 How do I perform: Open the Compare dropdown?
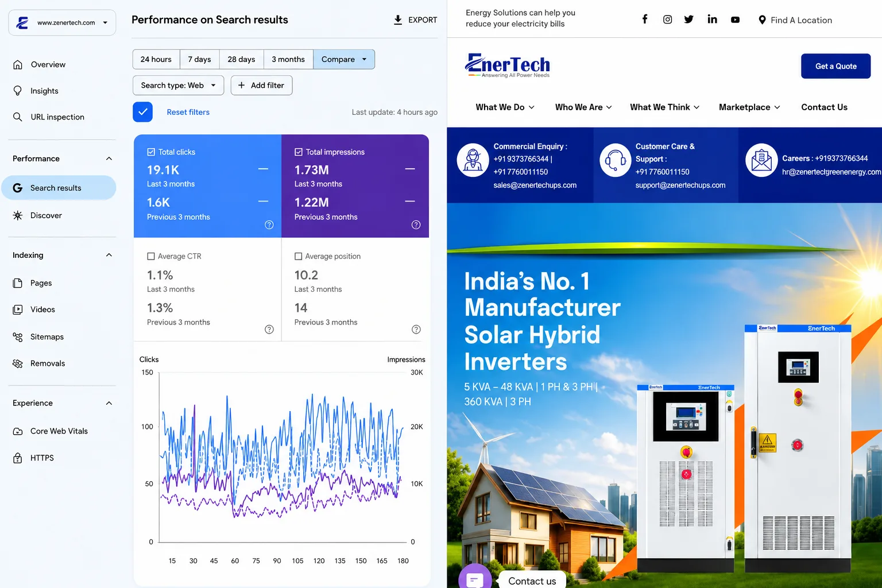pyautogui.click(x=344, y=59)
